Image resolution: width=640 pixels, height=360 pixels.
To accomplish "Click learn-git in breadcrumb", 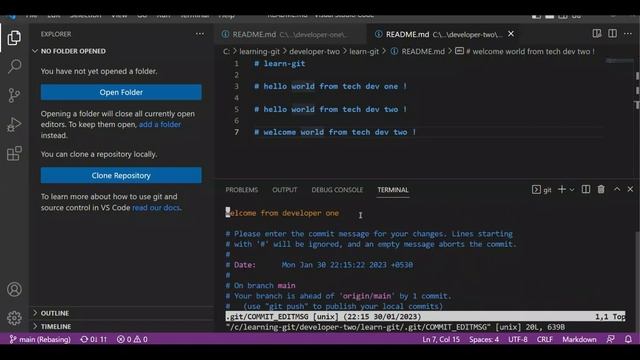I will coord(364,51).
